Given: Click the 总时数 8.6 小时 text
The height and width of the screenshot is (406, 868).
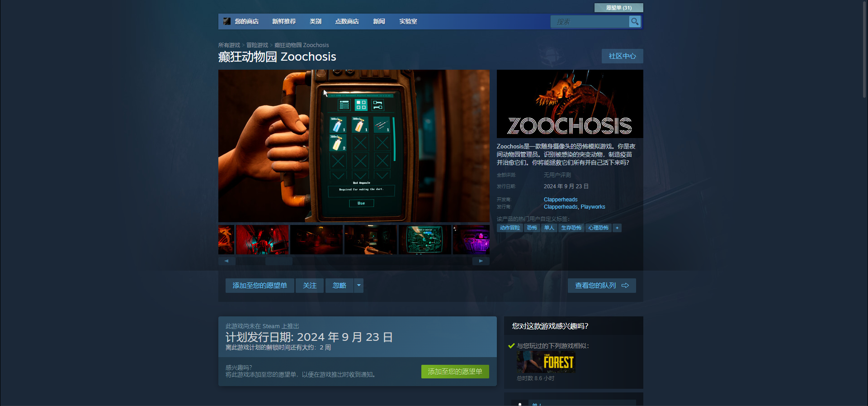Looking at the screenshot, I should pyautogui.click(x=536, y=378).
